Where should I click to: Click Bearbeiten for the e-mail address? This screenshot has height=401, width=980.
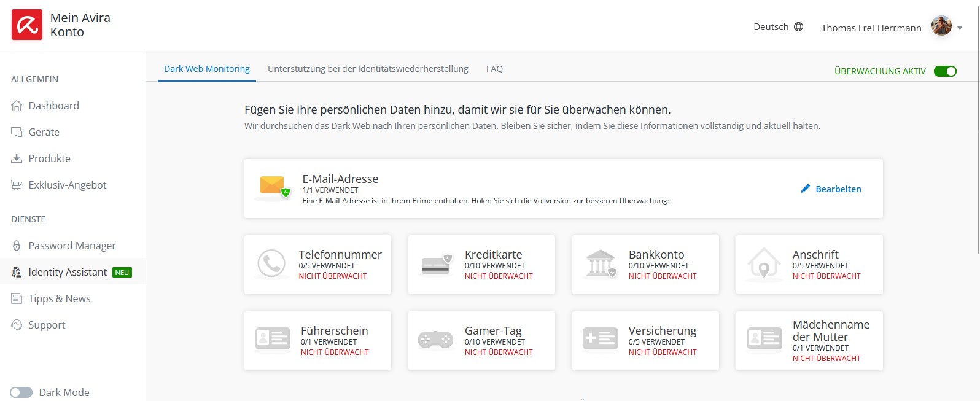[831, 189]
